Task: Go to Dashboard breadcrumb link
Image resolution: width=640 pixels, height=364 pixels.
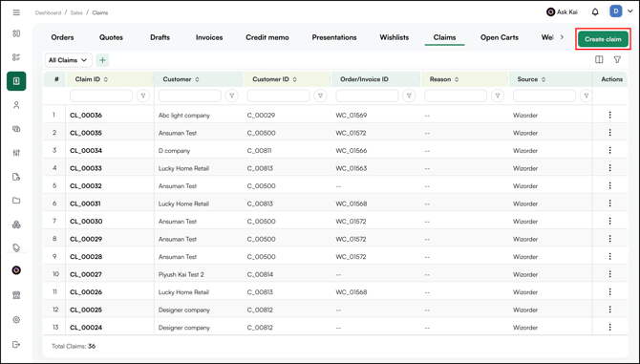Action: 48,12
